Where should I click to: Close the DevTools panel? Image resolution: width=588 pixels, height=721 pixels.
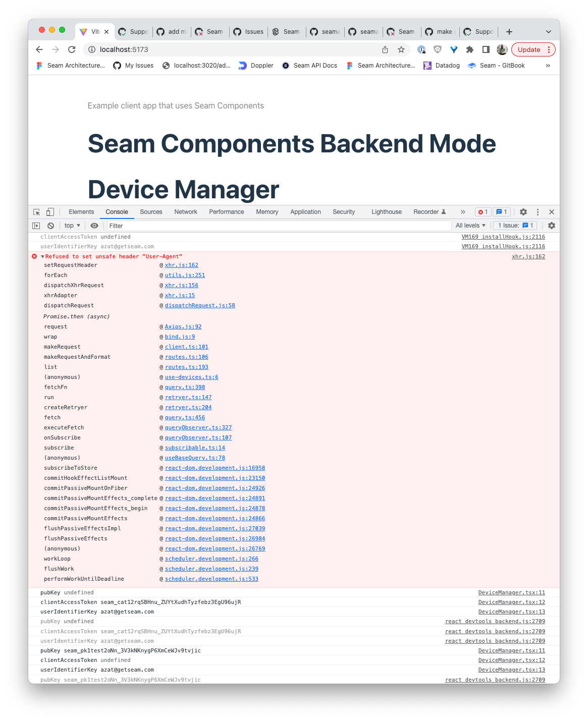[552, 212]
